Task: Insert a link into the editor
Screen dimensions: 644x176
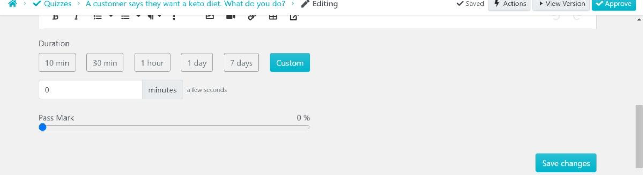Action: (x=252, y=17)
